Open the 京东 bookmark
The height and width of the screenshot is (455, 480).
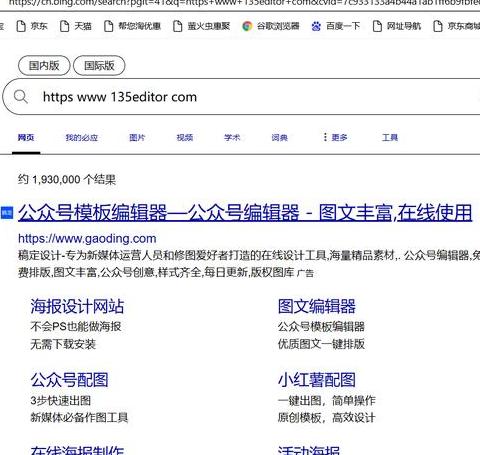[x=32, y=26]
